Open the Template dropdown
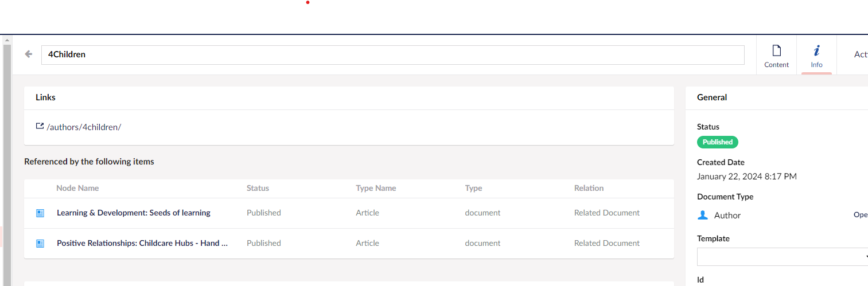The width and height of the screenshot is (868, 286). click(783, 257)
